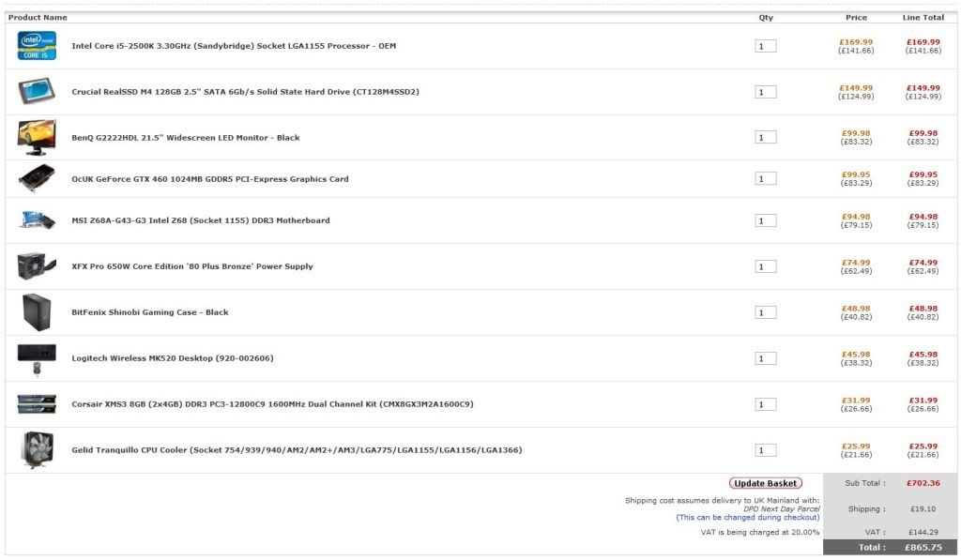Click the OcUK GeForce GTX 460 link
The width and height of the screenshot is (961, 560).
210,179
